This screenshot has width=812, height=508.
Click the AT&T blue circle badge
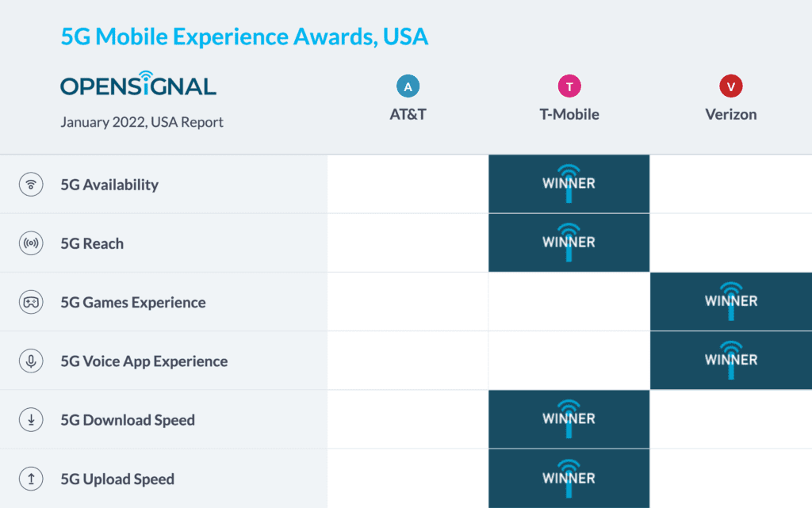[408, 86]
